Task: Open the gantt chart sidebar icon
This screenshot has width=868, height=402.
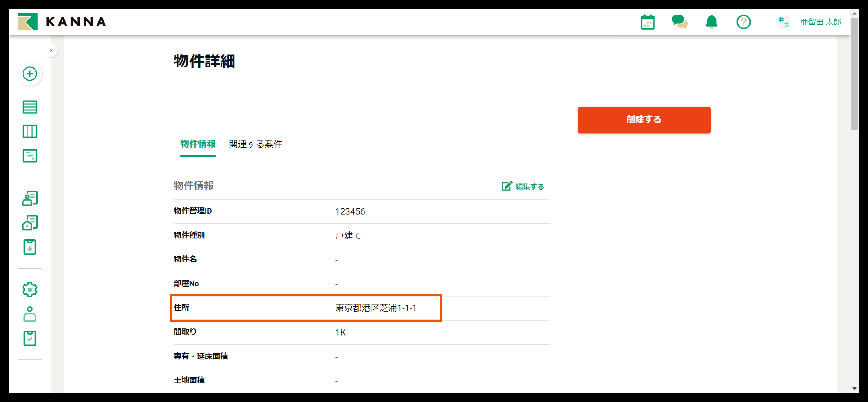Action: pos(30,156)
